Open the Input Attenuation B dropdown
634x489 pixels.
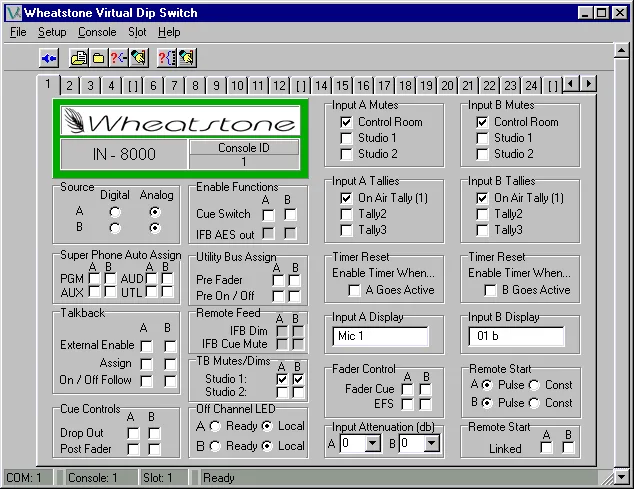click(x=431, y=443)
